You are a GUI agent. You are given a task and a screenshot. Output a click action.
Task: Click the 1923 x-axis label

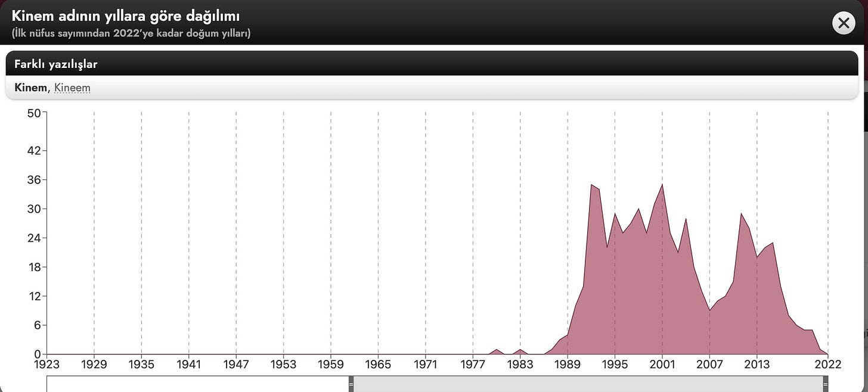46,364
